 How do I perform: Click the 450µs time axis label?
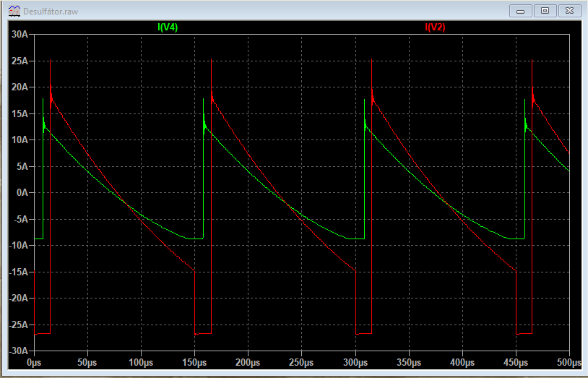coord(516,363)
